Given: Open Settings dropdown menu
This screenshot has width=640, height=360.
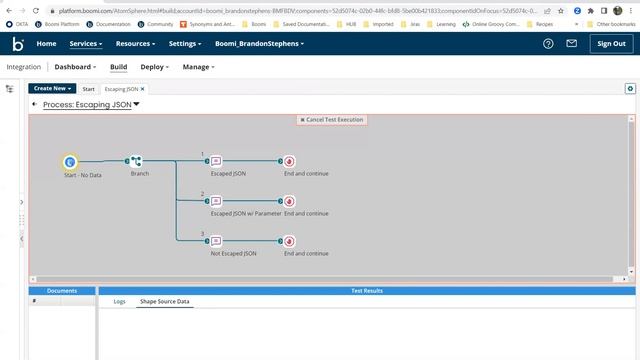Looking at the screenshot, I should click(185, 44).
